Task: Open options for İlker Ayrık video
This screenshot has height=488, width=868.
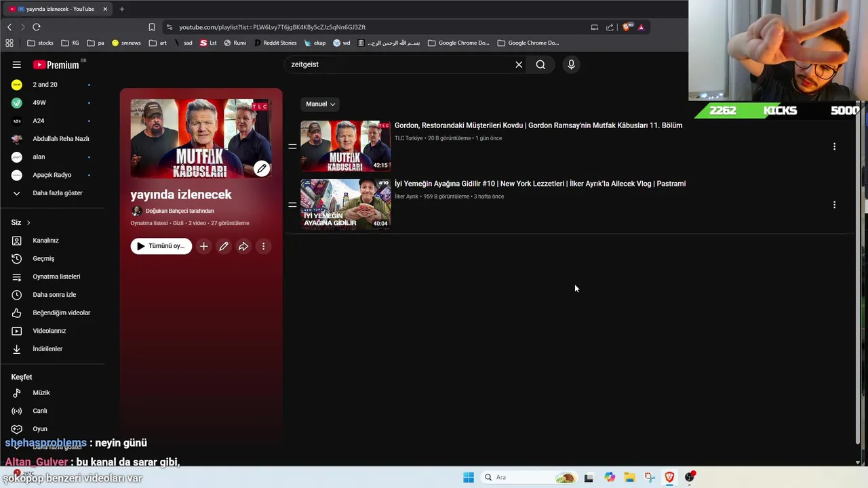Action: pyautogui.click(x=834, y=205)
